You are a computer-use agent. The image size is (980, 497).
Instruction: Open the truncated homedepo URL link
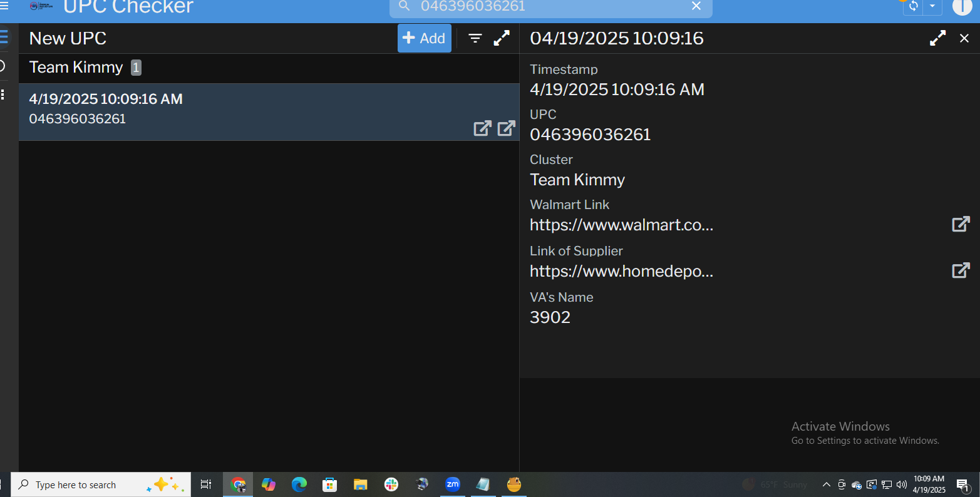(621, 271)
